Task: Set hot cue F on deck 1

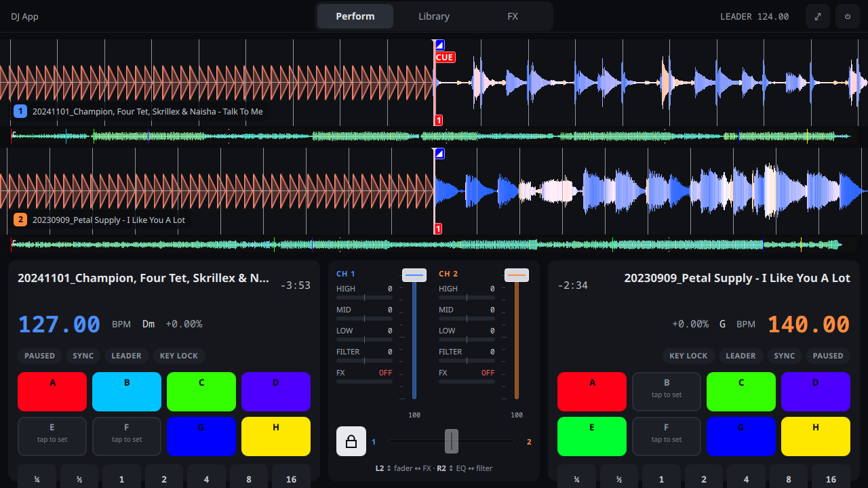Action: click(127, 436)
